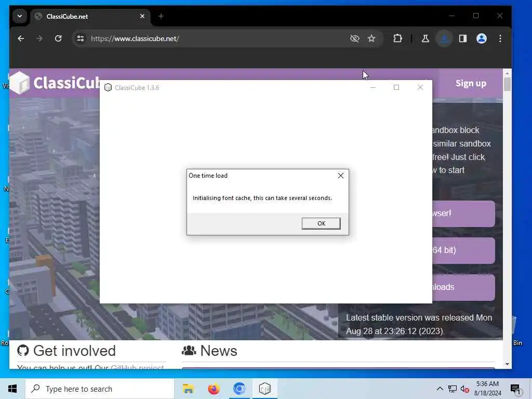The height and width of the screenshot is (399, 532).
Task: Click the forward navigation arrow in Chrome
Action: pyautogui.click(x=39, y=38)
